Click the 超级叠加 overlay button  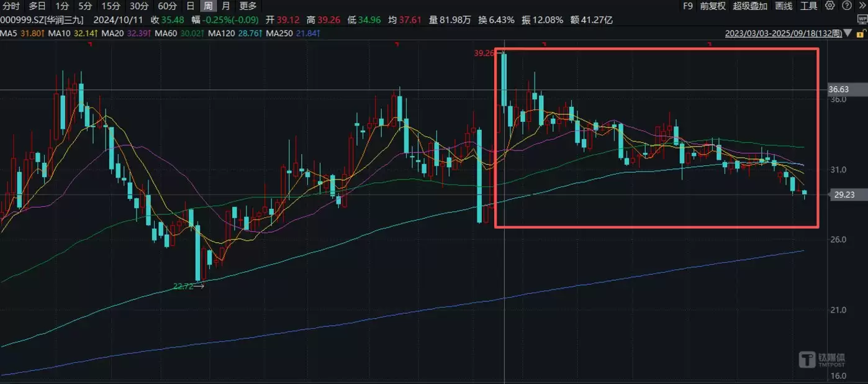coord(750,6)
